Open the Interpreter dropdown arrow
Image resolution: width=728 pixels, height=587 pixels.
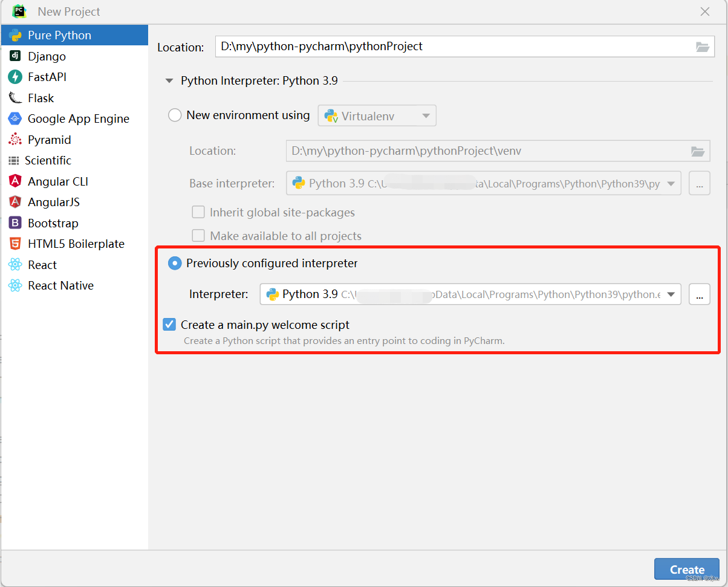[671, 295]
